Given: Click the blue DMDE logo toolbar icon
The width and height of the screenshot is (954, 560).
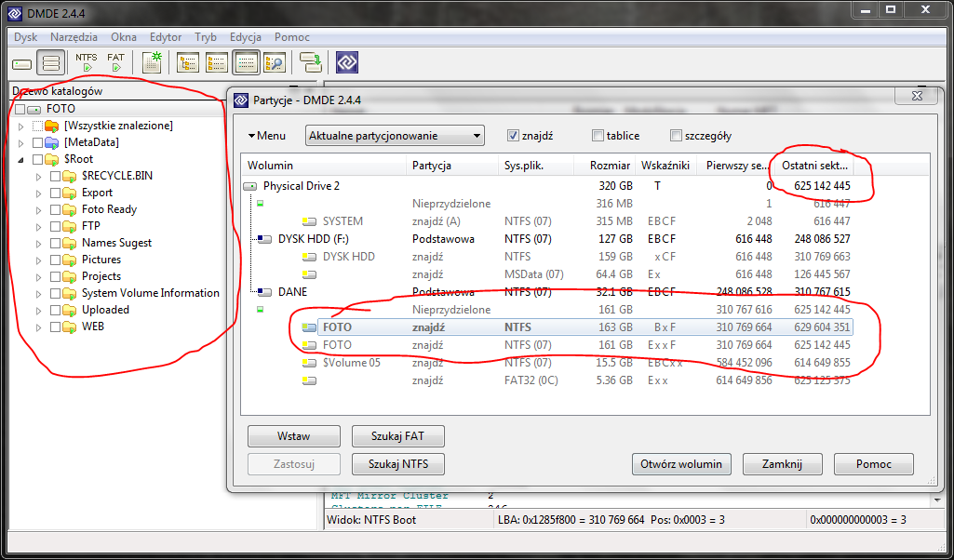Looking at the screenshot, I should (347, 62).
